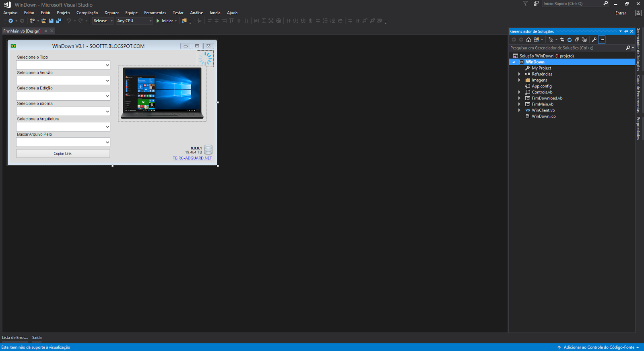This screenshot has width=644, height=351.
Task: Click the Show All Files icon
Action: coord(584,39)
